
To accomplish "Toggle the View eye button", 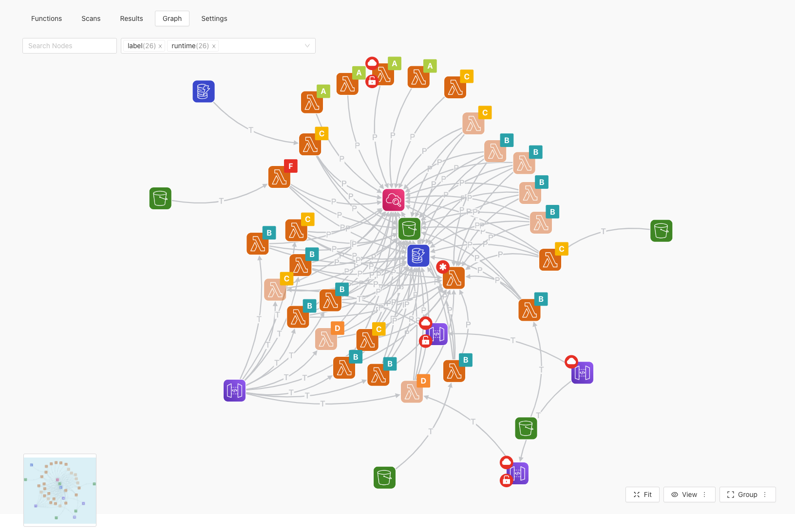I will pos(684,495).
